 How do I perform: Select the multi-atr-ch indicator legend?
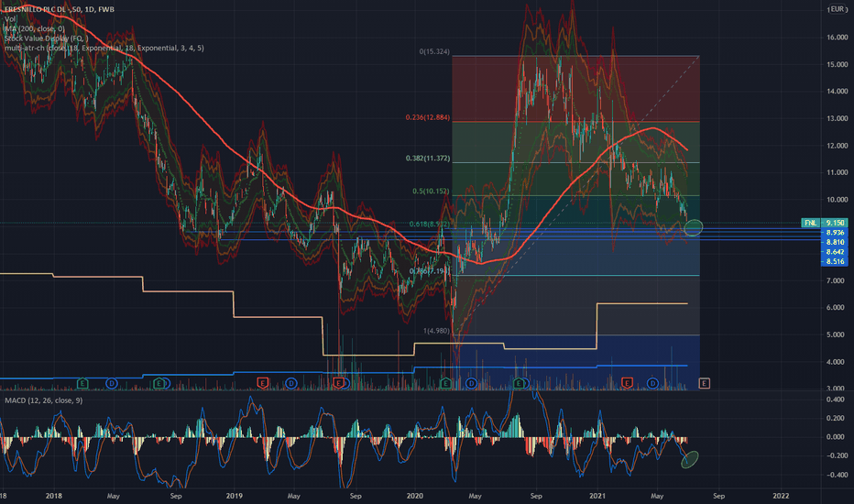click(x=104, y=48)
